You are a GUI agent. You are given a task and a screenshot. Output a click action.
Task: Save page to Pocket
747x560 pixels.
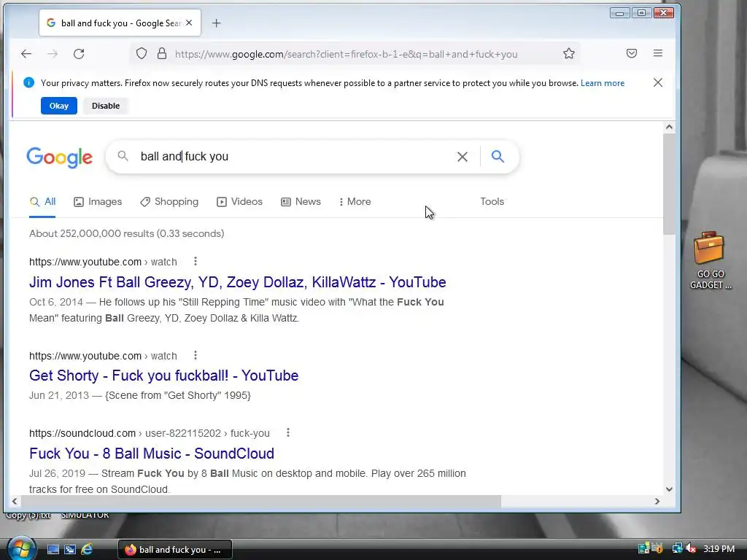click(x=632, y=53)
